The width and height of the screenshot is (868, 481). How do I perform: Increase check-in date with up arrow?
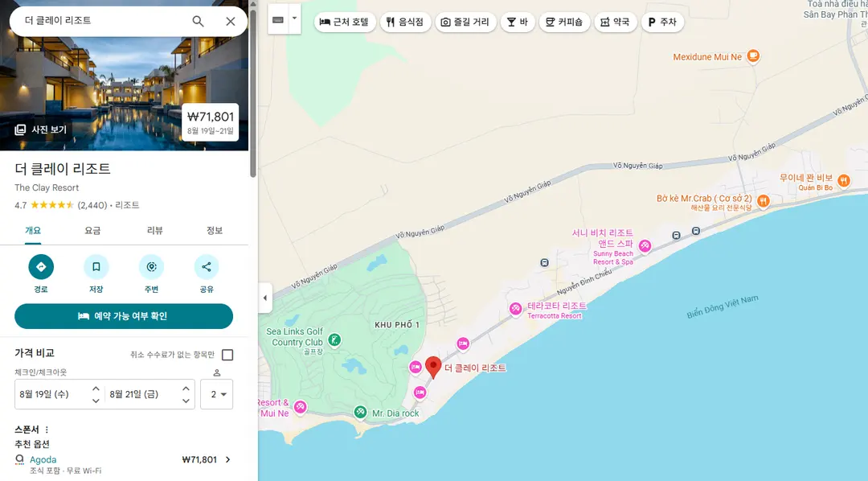(x=96, y=388)
